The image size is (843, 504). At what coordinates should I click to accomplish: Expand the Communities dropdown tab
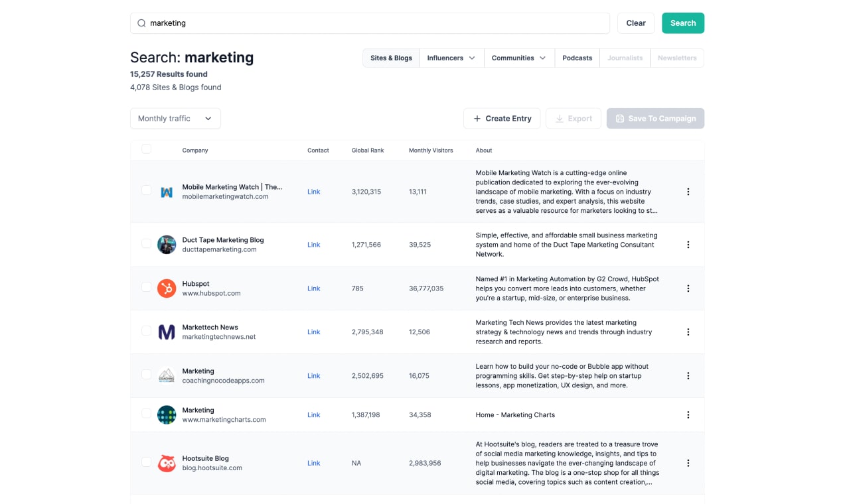pos(518,58)
